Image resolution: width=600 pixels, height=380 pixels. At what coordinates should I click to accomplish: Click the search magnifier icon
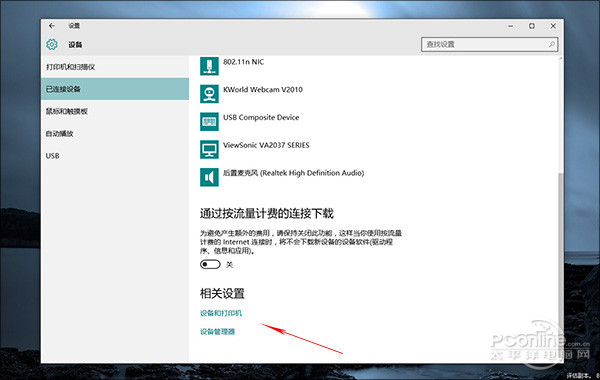[551, 44]
